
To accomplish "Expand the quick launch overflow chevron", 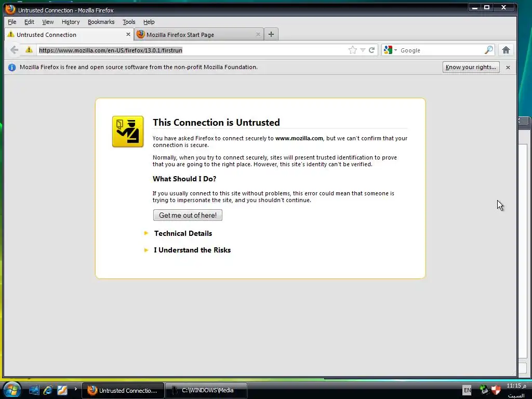I will (75, 389).
